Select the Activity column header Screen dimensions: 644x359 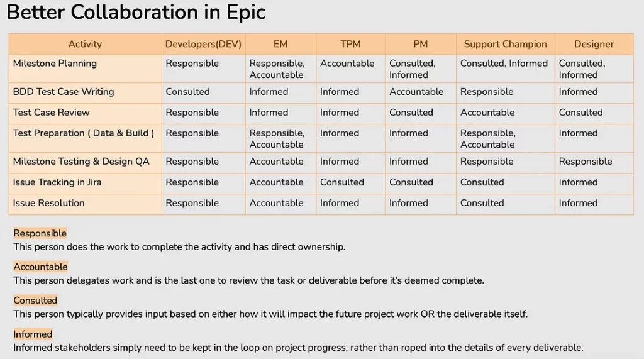[x=85, y=44]
